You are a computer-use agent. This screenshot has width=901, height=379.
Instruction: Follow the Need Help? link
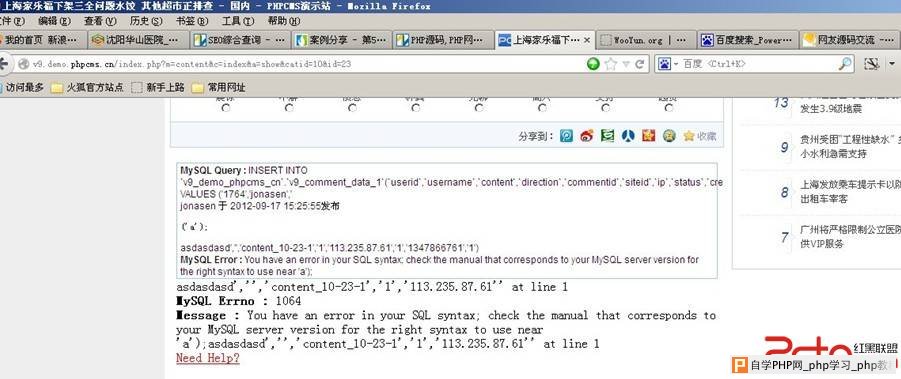207,358
